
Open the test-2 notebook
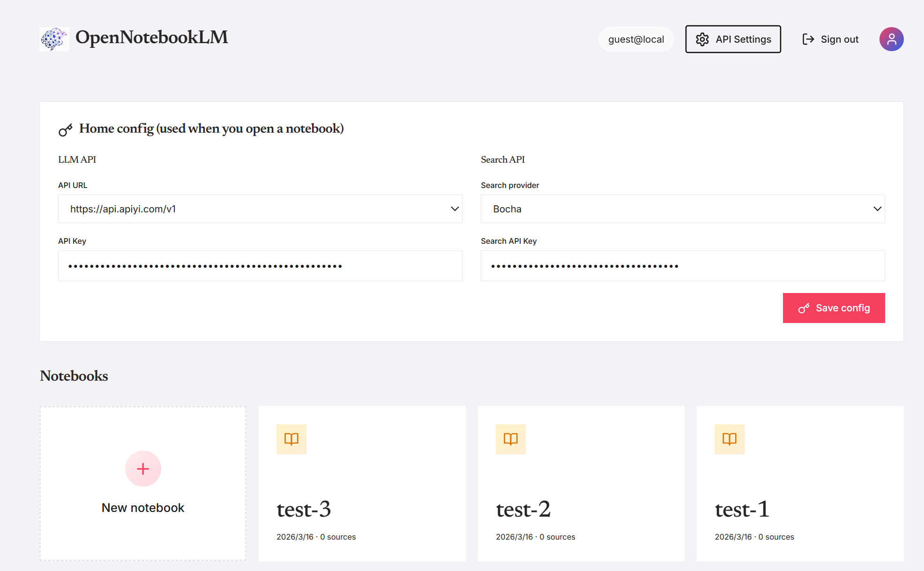pos(581,483)
